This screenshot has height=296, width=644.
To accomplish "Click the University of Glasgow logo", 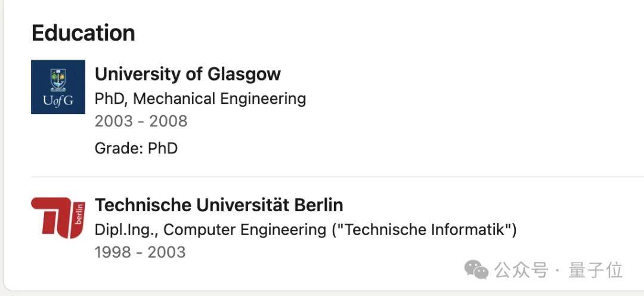I will point(58,87).
